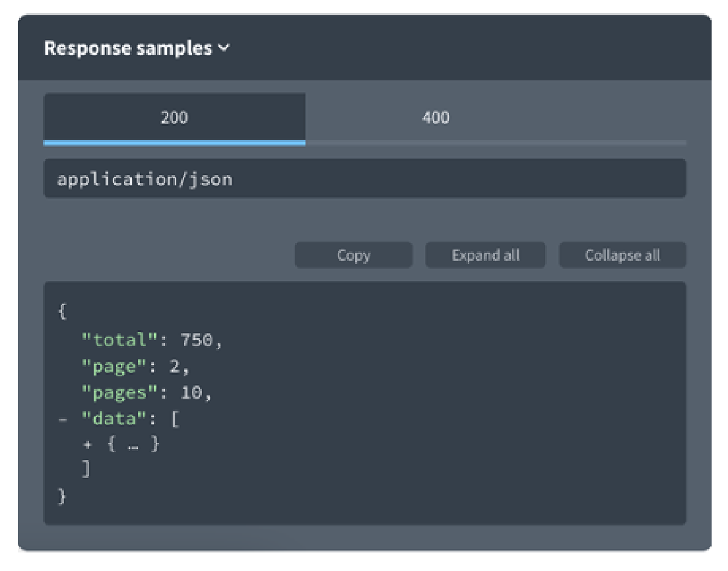Image resolution: width=728 pixels, height=571 pixels.
Task: Click the collapsed { … } object placeholder
Action: coord(132,445)
